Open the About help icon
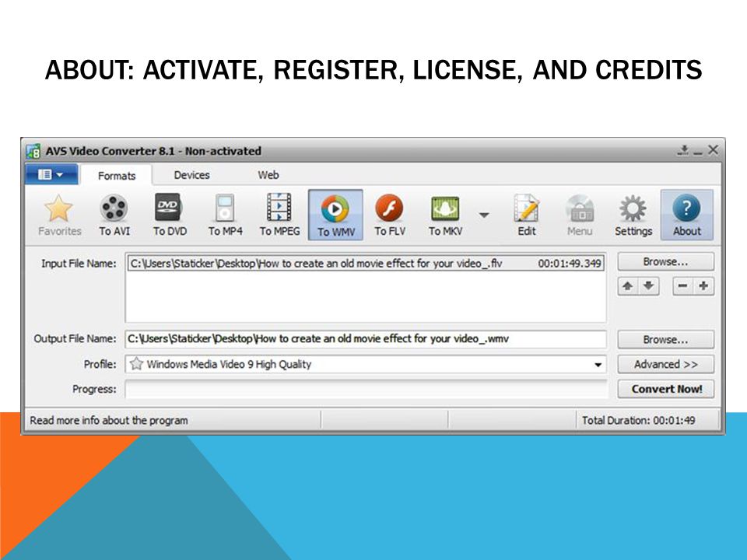Image resolution: width=747 pixels, height=560 pixels. (686, 215)
